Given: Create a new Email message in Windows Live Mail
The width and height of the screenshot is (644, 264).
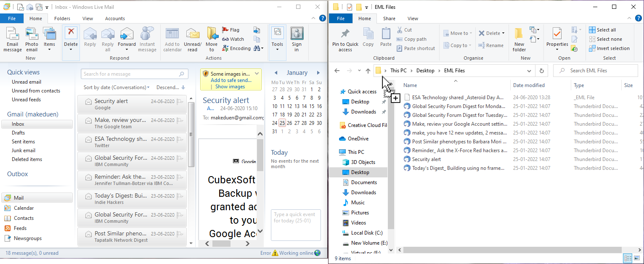Looking at the screenshot, I should point(13,40).
